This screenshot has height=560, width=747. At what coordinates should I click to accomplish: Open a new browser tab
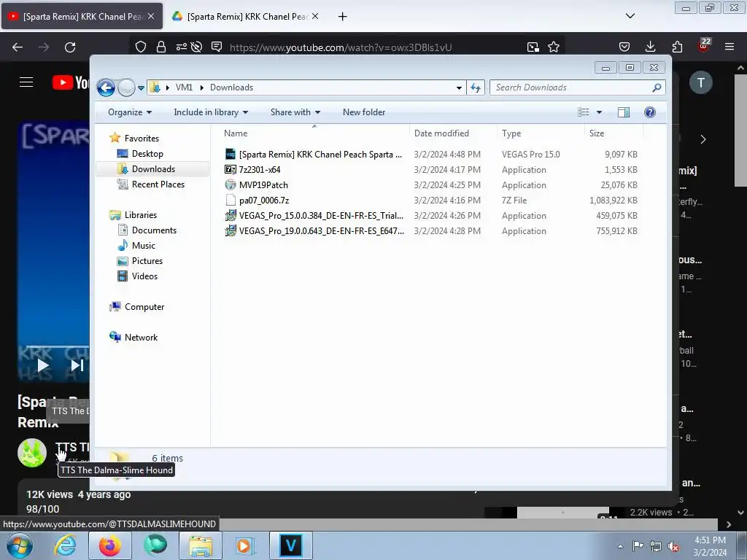click(343, 17)
